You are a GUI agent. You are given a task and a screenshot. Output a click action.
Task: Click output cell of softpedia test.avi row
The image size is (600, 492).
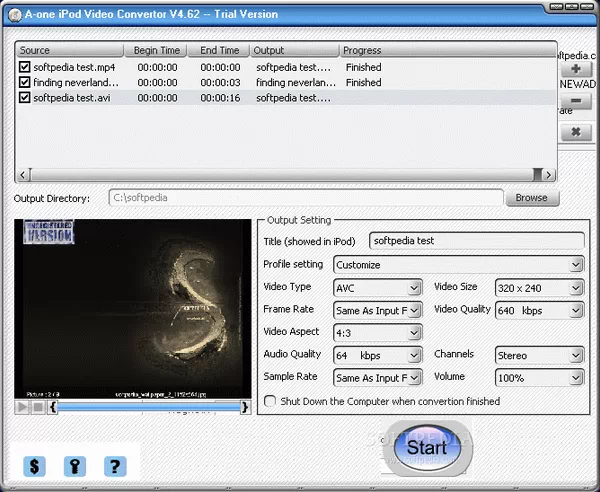(x=293, y=98)
